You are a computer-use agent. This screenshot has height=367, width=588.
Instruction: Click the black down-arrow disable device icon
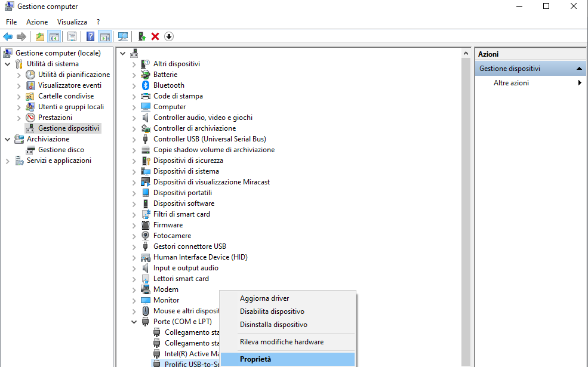pos(169,37)
